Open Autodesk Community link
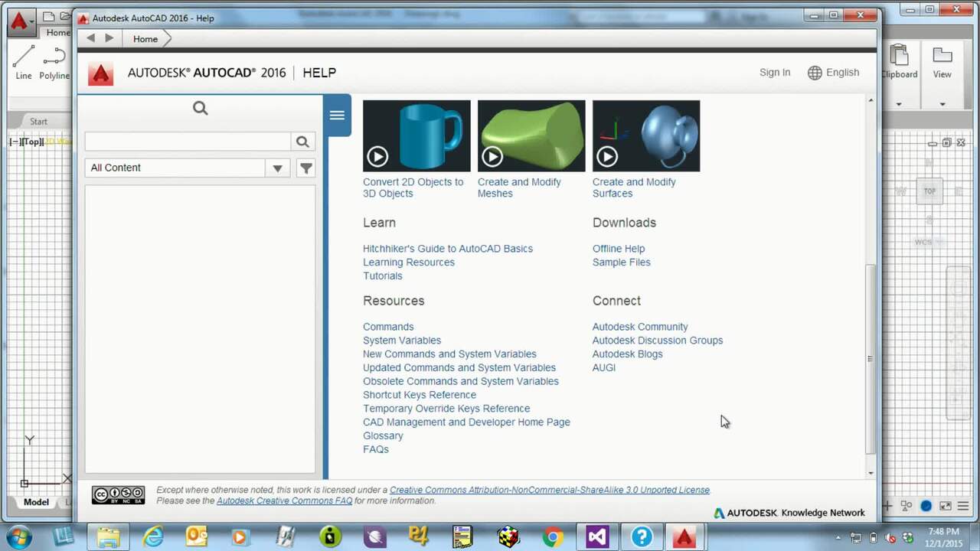Screen dimensions: 980x551 (640, 327)
